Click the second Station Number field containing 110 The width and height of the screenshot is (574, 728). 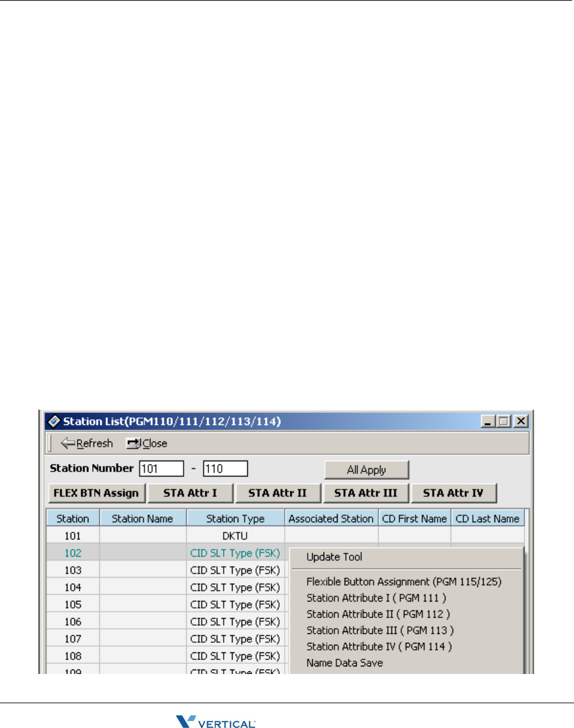225,468
